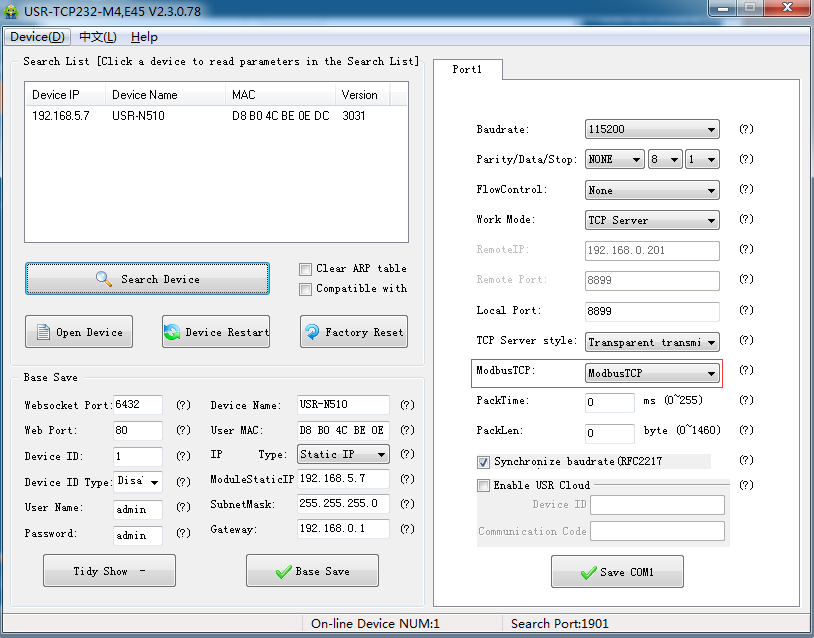Open the IP Type Static IP dropdown
Screen dimensions: 814x638
coord(343,454)
